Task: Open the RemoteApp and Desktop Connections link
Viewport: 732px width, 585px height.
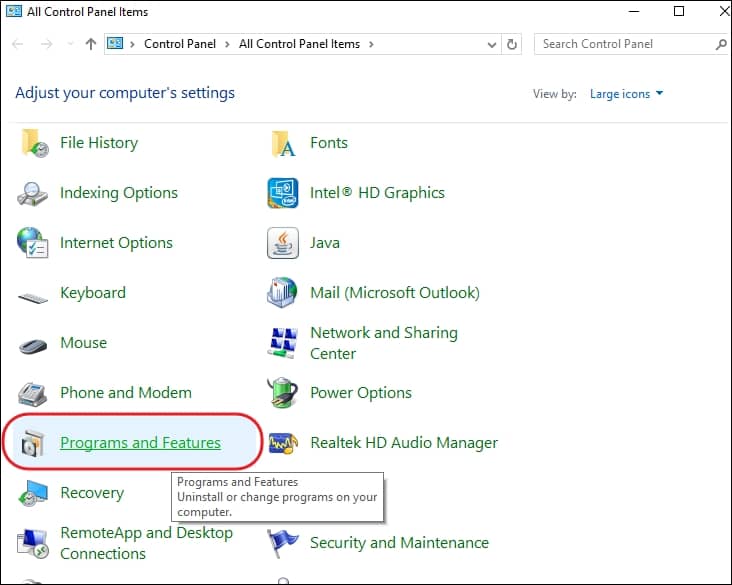Action: point(146,543)
